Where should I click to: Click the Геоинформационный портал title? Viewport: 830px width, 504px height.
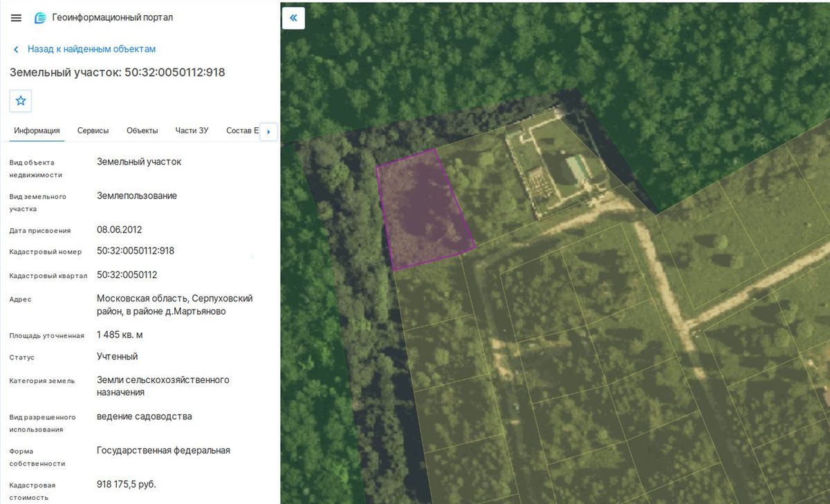113,18
